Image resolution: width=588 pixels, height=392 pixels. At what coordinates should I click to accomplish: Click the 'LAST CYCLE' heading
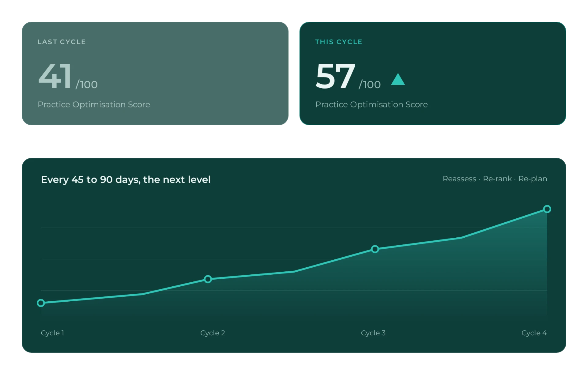(62, 42)
